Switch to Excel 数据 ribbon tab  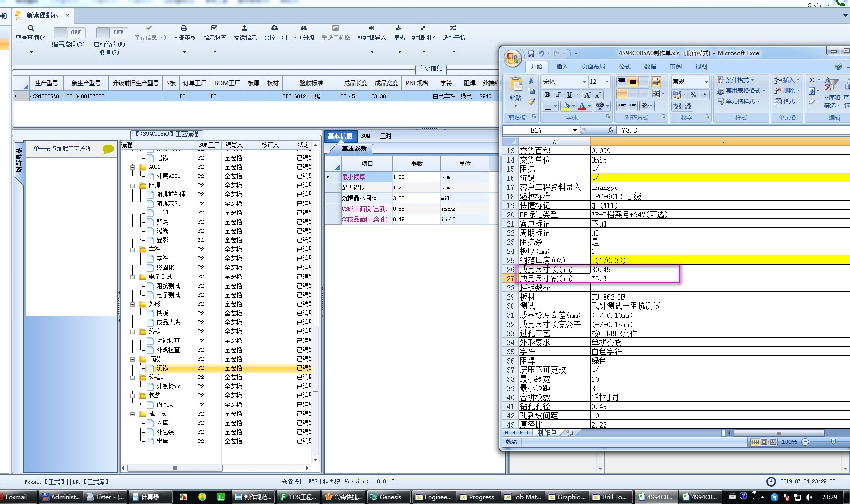click(650, 67)
